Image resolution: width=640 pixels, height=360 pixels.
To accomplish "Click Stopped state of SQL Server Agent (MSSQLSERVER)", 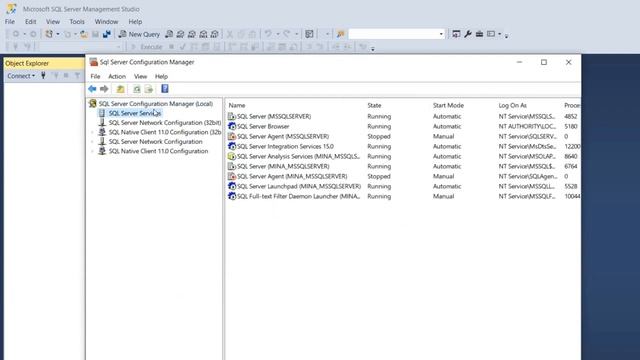I will [x=379, y=136].
